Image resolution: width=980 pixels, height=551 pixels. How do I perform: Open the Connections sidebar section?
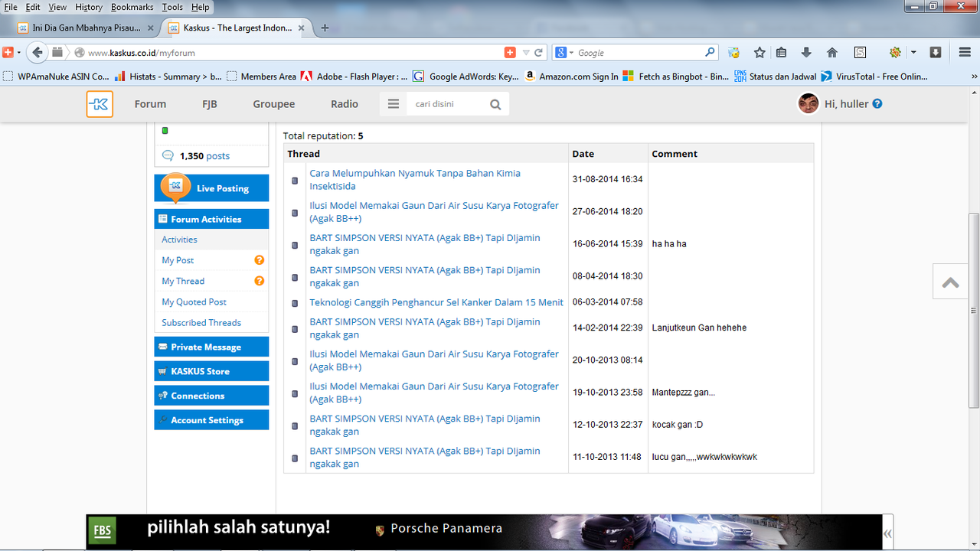tap(211, 396)
